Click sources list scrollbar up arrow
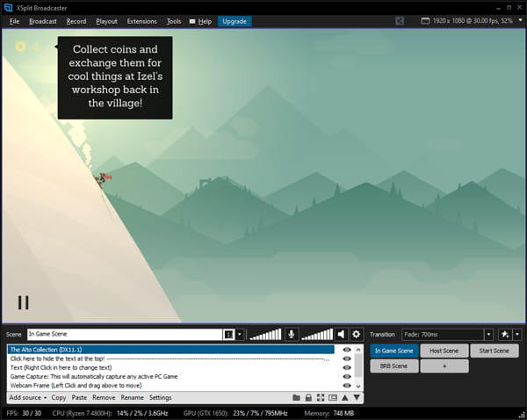The image size is (527, 420). [x=358, y=350]
